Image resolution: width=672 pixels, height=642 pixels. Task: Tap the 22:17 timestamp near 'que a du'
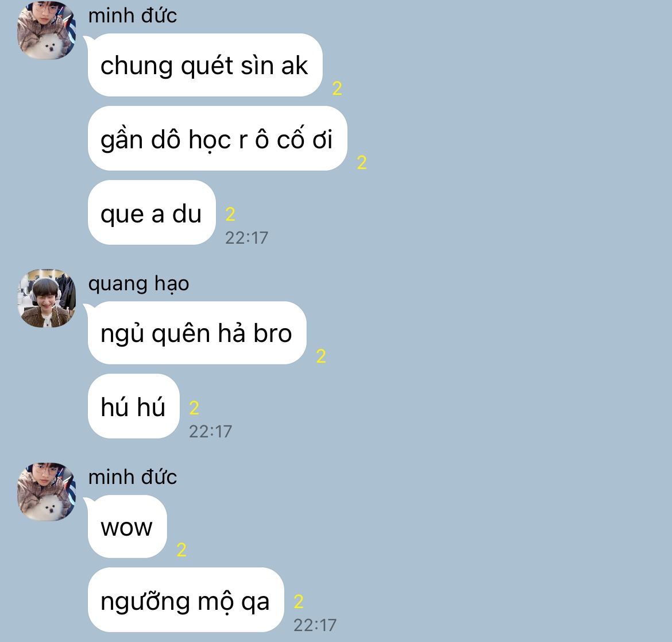247,237
